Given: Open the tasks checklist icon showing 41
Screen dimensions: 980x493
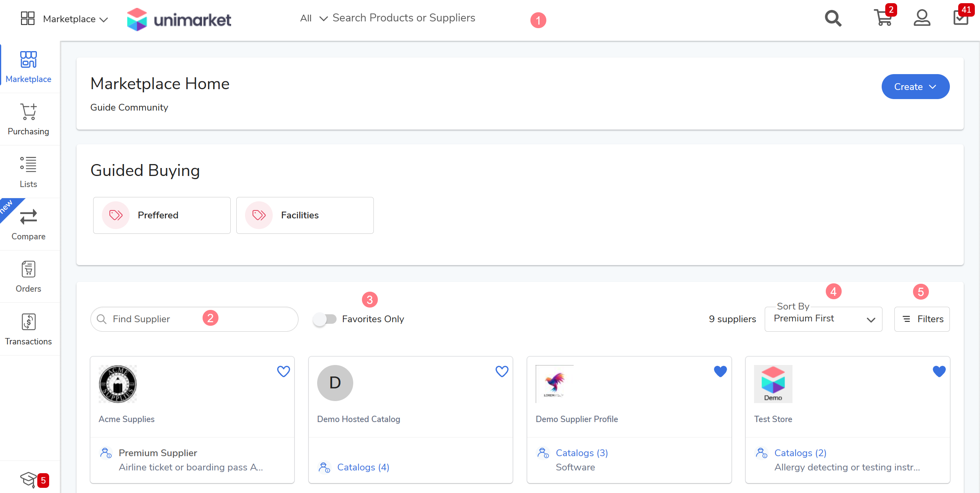Looking at the screenshot, I should click(961, 18).
